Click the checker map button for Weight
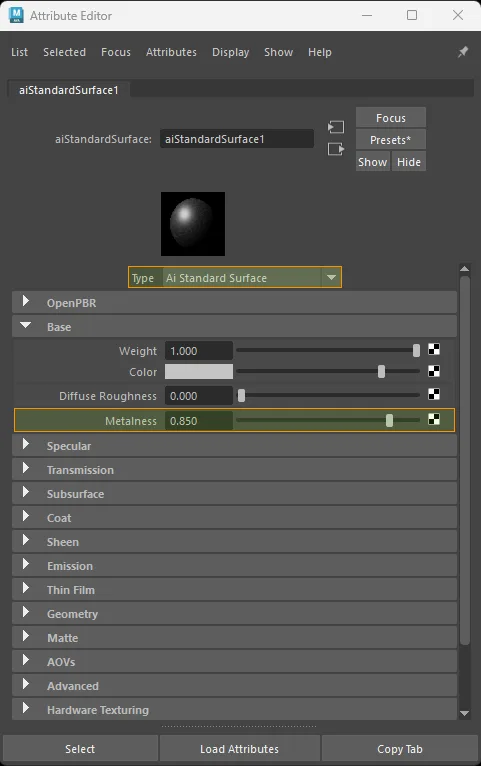This screenshot has width=481, height=766. click(434, 349)
